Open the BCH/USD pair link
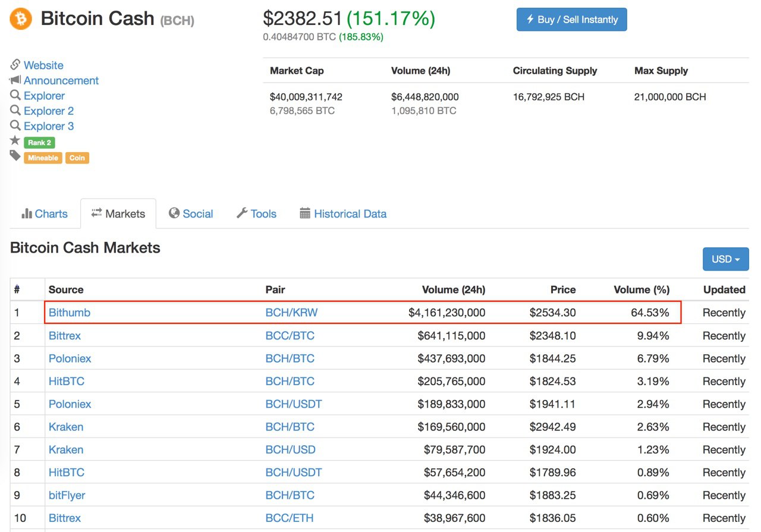The height and width of the screenshot is (532, 761). pyautogui.click(x=291, y=449)
